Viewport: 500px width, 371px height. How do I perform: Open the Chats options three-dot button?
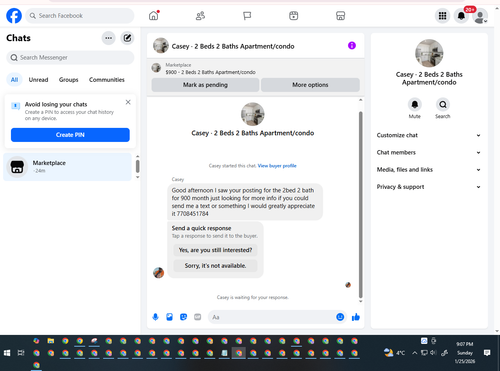pyautogui.click(x=108, y=38)
